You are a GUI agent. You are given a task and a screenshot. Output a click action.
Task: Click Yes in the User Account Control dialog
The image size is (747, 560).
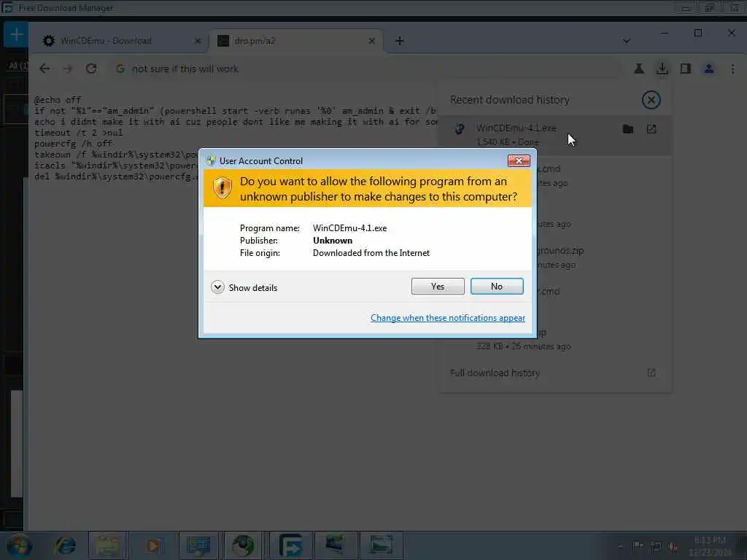point(438,286)
